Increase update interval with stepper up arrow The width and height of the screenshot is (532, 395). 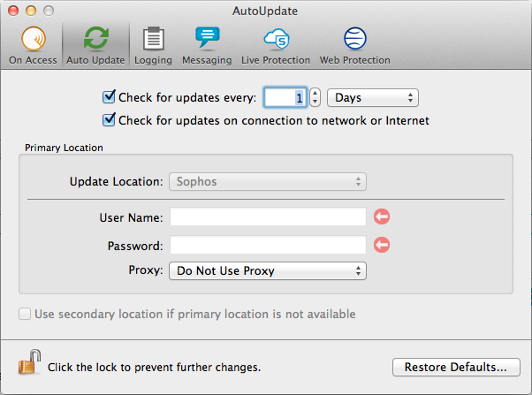pos(315,94)
